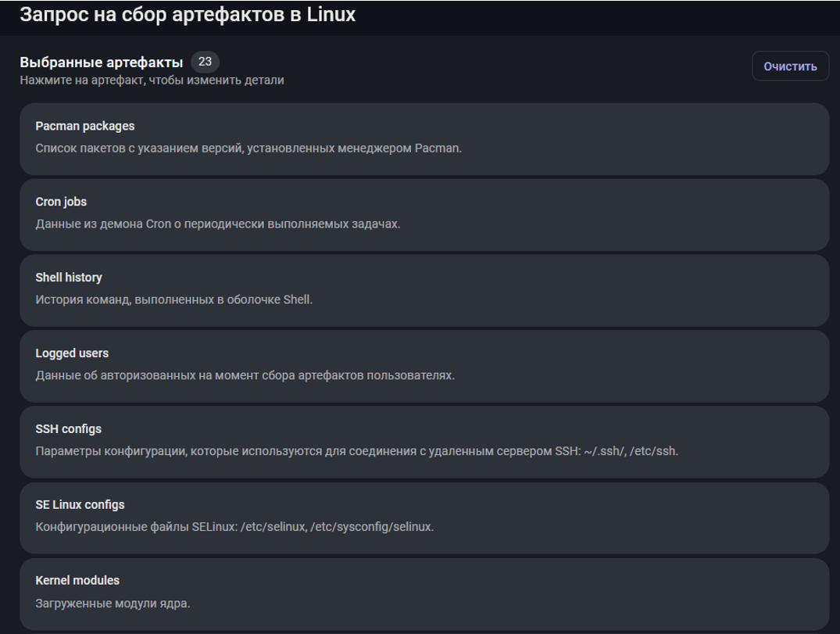Click the Очистить button
This screenshot has height=634, width=840.
pyautogui.click(x=790, y=66)
